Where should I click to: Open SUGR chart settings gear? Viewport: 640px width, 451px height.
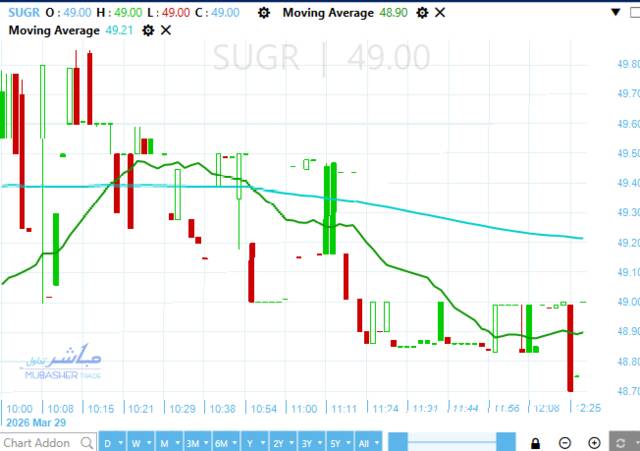[x=263, y=12]
